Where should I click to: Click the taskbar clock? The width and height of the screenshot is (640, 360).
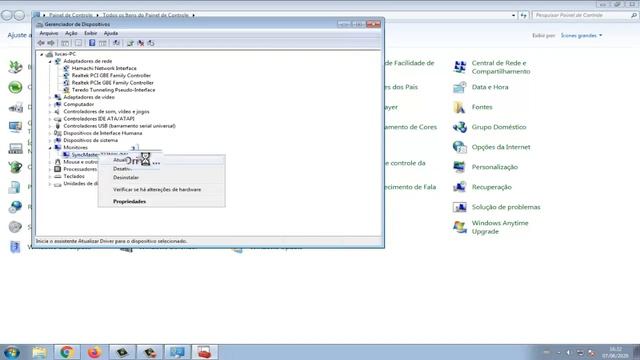coord(615,352)
